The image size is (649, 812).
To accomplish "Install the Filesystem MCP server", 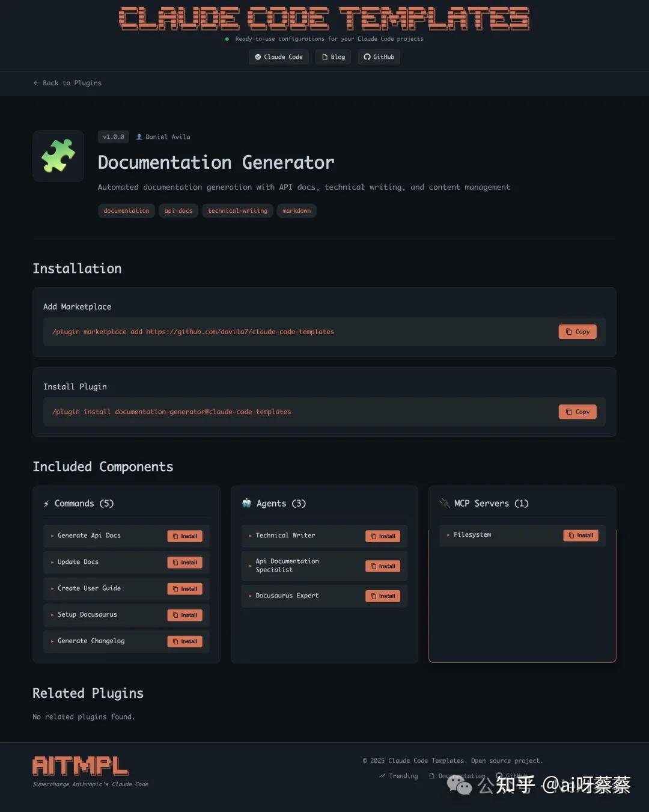I will (x=580, y=536).
